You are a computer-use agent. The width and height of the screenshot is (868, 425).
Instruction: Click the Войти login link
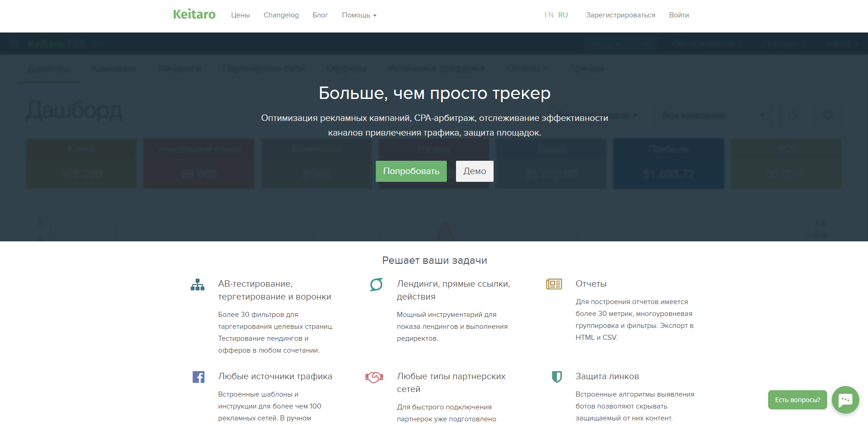click(x=679, y=15)
